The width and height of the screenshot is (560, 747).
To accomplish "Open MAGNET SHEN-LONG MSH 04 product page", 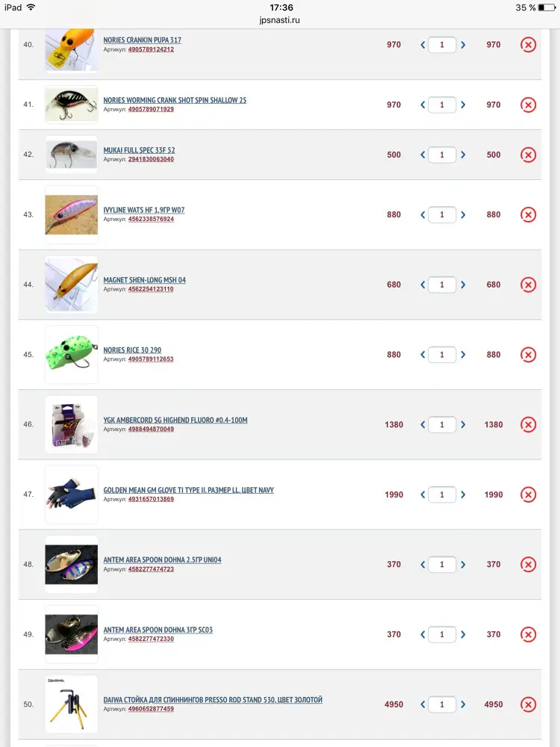I will 144,280.
